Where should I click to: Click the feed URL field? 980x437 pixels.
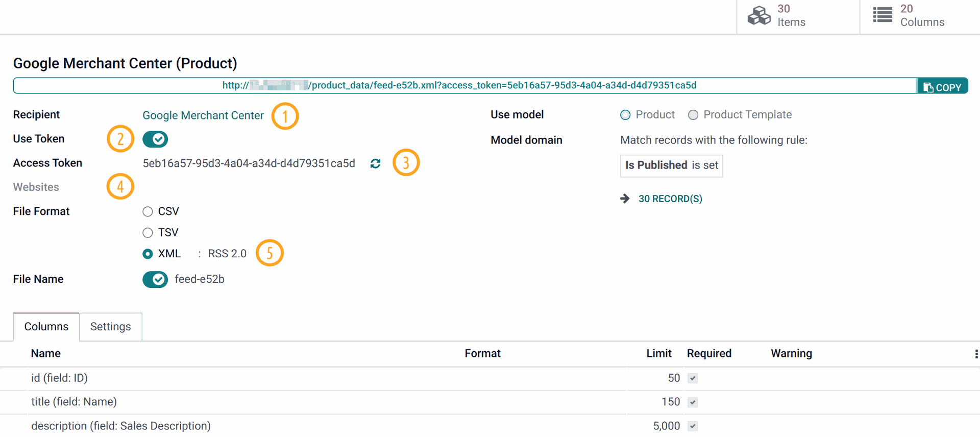465,86
